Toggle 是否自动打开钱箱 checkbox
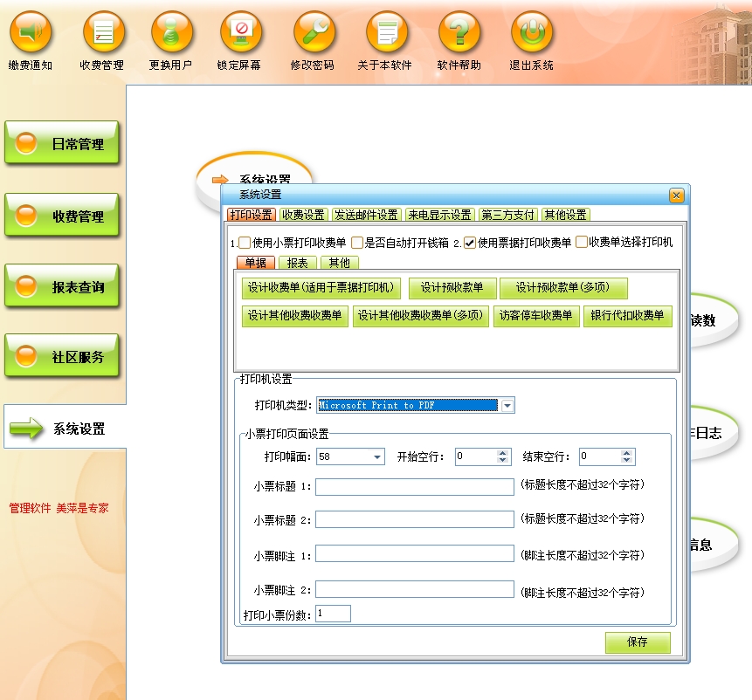The height and width of the screenshot is (700, 752). point(357,243)
